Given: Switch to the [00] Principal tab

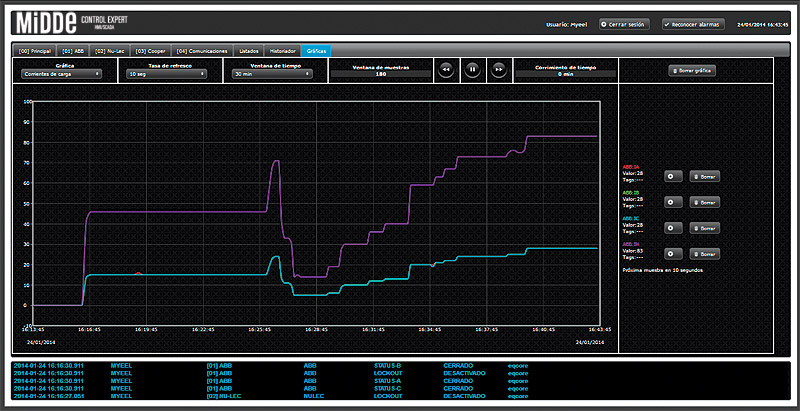Looking at the screenshot, I should pyautogui.click(x=33, y=50).
